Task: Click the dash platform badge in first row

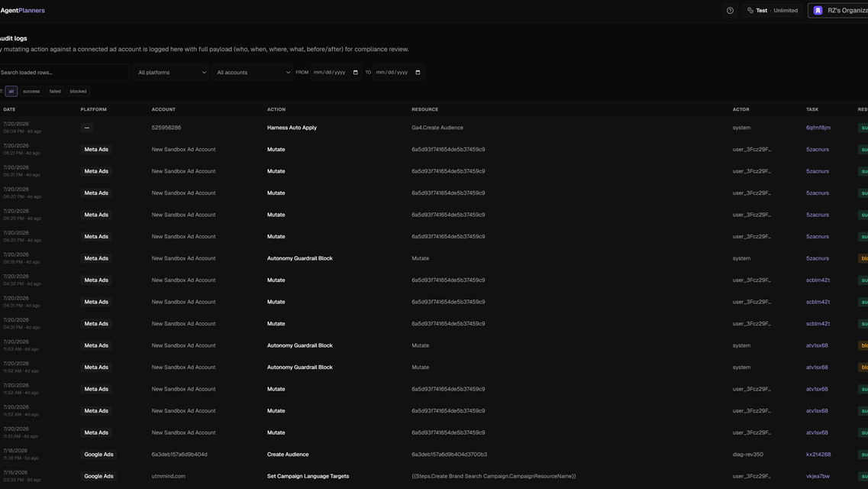Action: point(87,128)
